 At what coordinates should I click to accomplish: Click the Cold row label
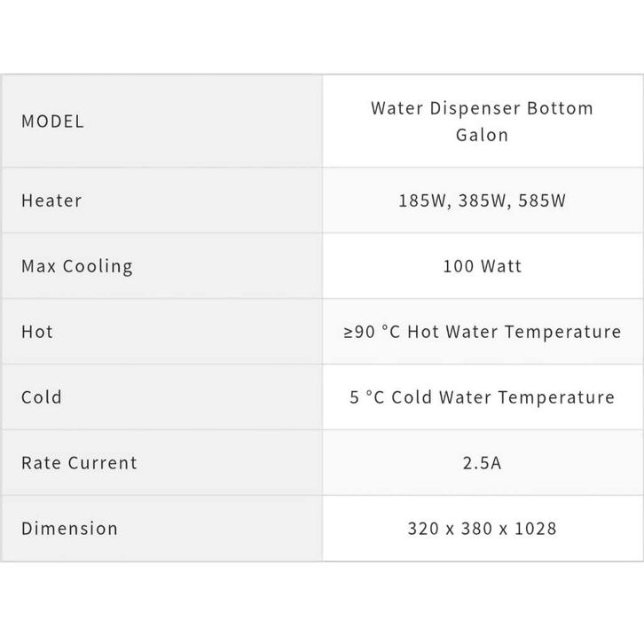[x=42, y=397]
